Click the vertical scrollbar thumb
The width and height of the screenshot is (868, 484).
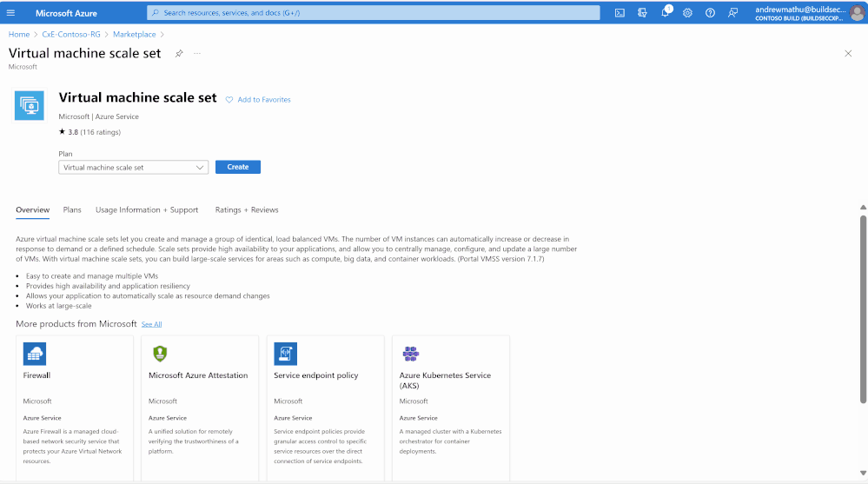coord(863,309)
